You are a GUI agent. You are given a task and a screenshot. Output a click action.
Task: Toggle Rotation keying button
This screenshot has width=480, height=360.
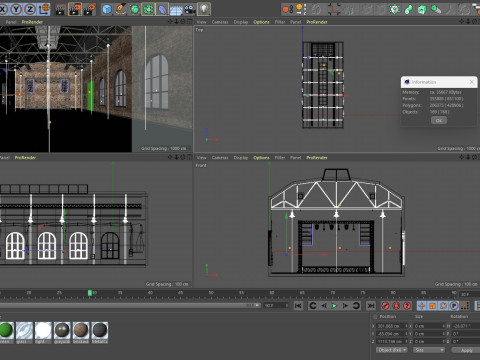[x=443, y=305]
